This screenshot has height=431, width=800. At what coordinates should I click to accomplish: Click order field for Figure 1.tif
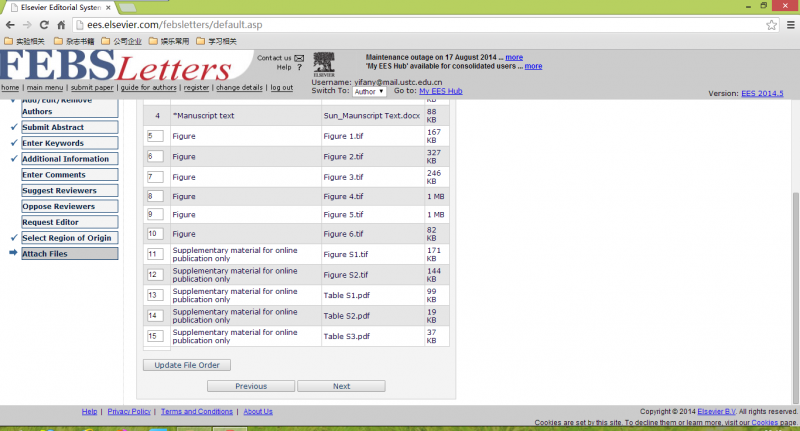(155, 136)
